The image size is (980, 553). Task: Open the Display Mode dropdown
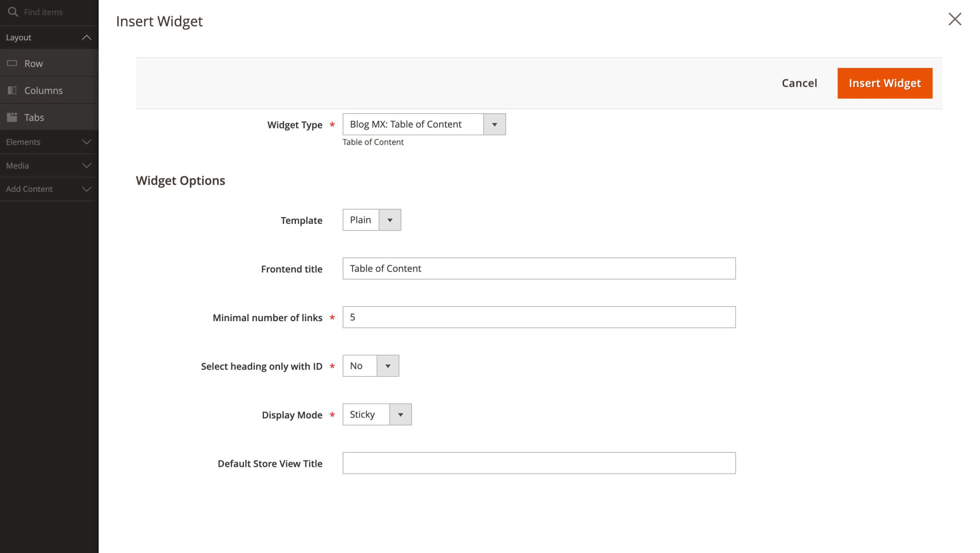coord(400,414)
